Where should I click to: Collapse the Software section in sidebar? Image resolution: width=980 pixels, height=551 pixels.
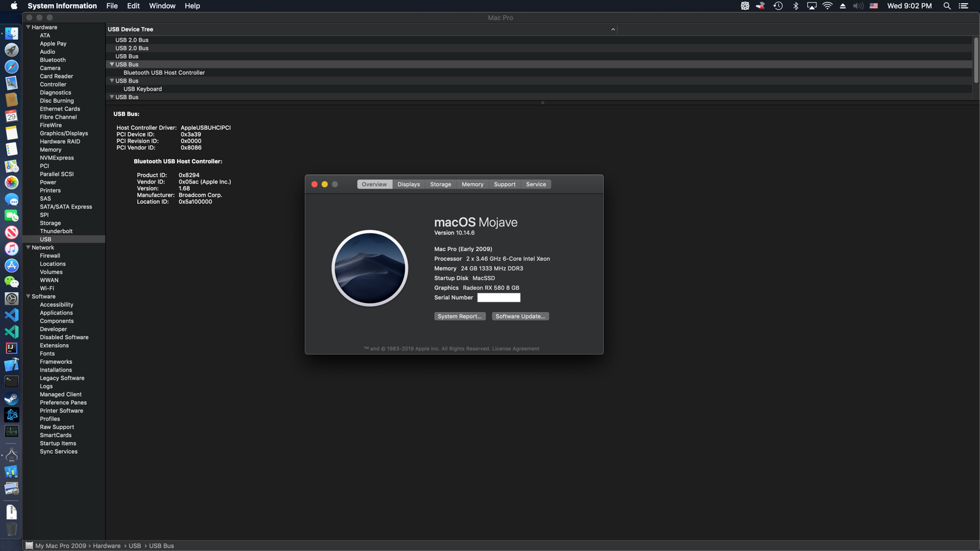(28, 296)
